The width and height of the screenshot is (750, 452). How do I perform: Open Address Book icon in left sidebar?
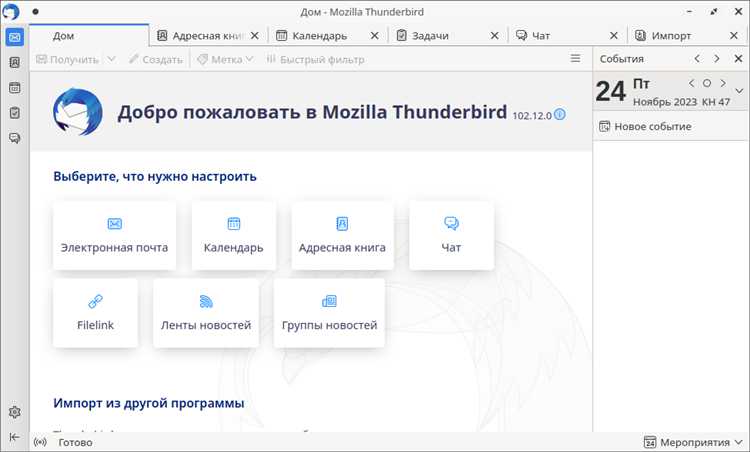tap(14, 62)
